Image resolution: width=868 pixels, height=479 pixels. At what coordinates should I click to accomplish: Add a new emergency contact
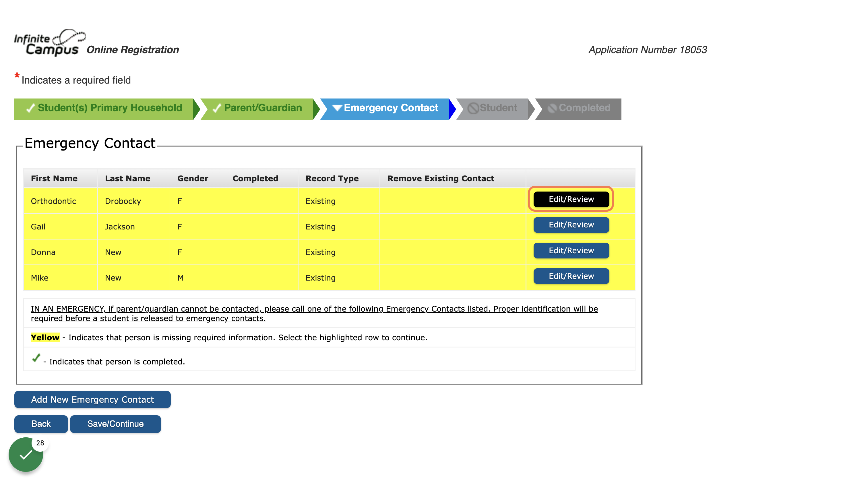[92, 399]
